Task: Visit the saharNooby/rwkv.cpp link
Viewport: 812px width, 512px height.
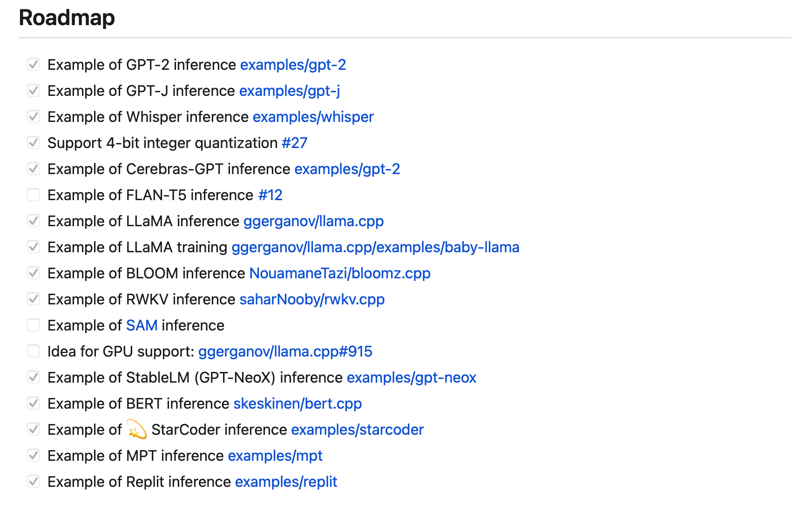Action: point(312,299)
